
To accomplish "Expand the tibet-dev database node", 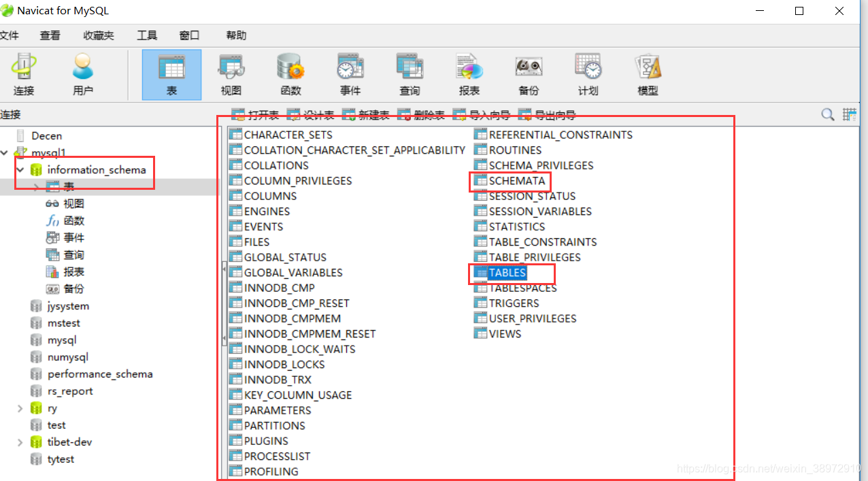I will (x=20, y=442).
